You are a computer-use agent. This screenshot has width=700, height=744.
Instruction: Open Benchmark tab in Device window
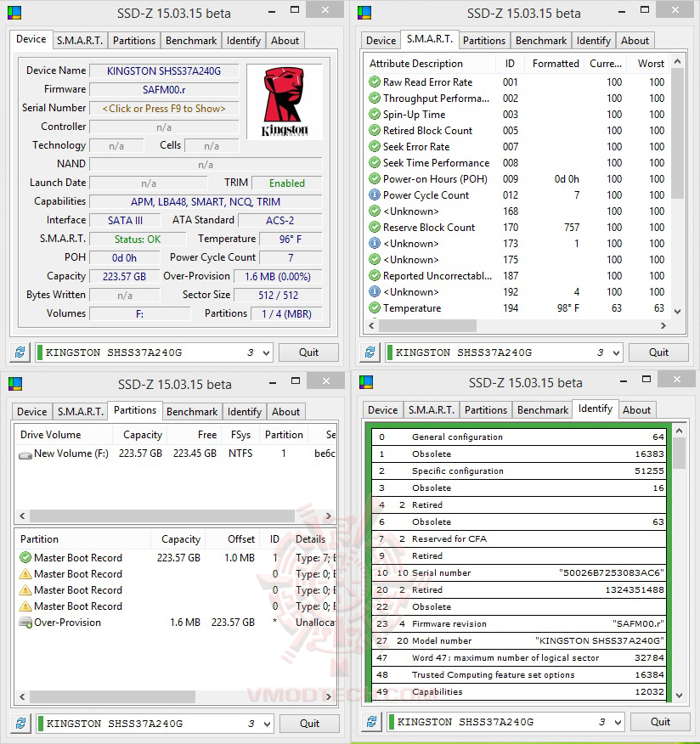[191, 41]
